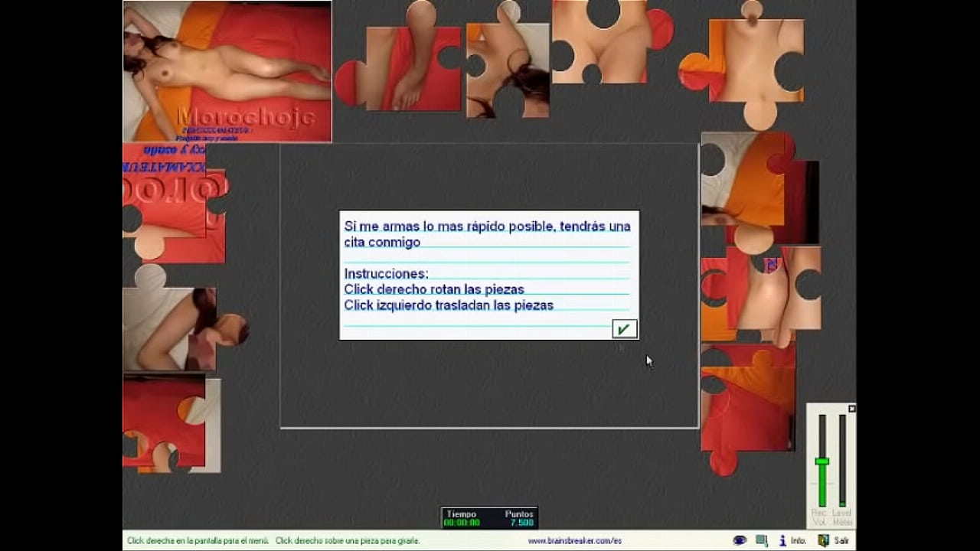The height and width of the screenshot is (551, 980).
Task: Open the www.brainsbreaker.com/es link
Action: coord(574,540)
